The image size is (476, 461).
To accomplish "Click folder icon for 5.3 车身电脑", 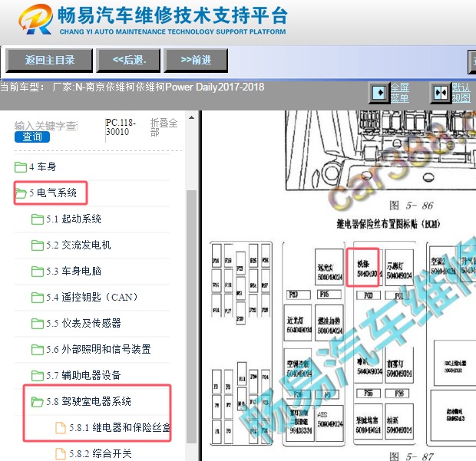I will [x=38, y=271].
